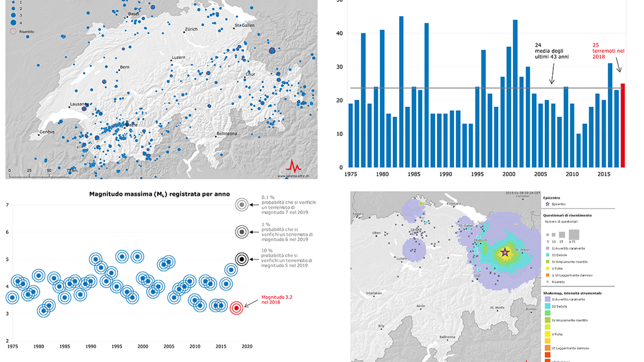Image resolution: width=644 pixels, height=362 pixels.
Task: Click the IV Ampiamente risentito questionnaire swatch
Action: click(547, 261)
